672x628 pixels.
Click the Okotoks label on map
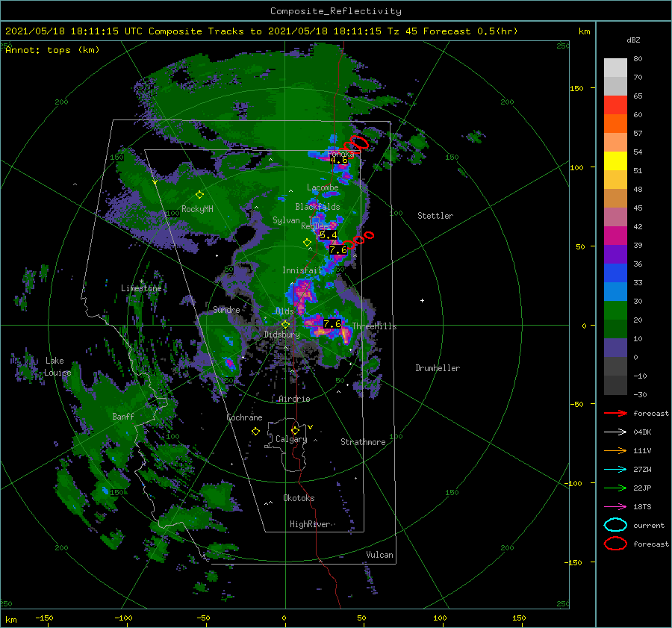coord(299,498)
